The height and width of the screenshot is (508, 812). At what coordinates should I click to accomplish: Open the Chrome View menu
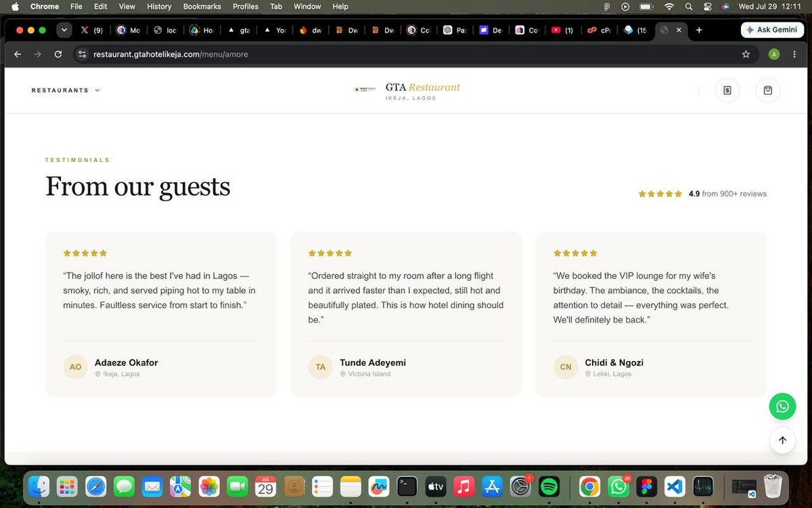click(127, 6)
